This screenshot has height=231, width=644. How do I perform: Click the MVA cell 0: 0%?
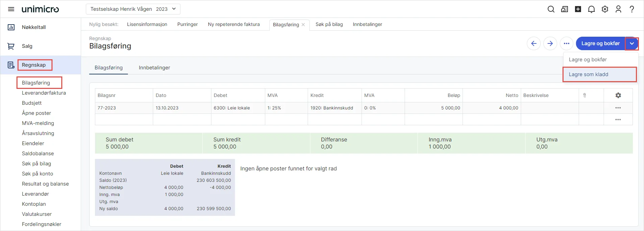(x=383, y=108)
